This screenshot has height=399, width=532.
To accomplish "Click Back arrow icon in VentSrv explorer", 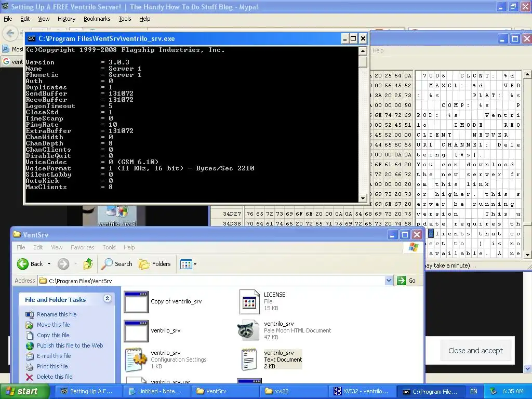I will pos(23,264).
